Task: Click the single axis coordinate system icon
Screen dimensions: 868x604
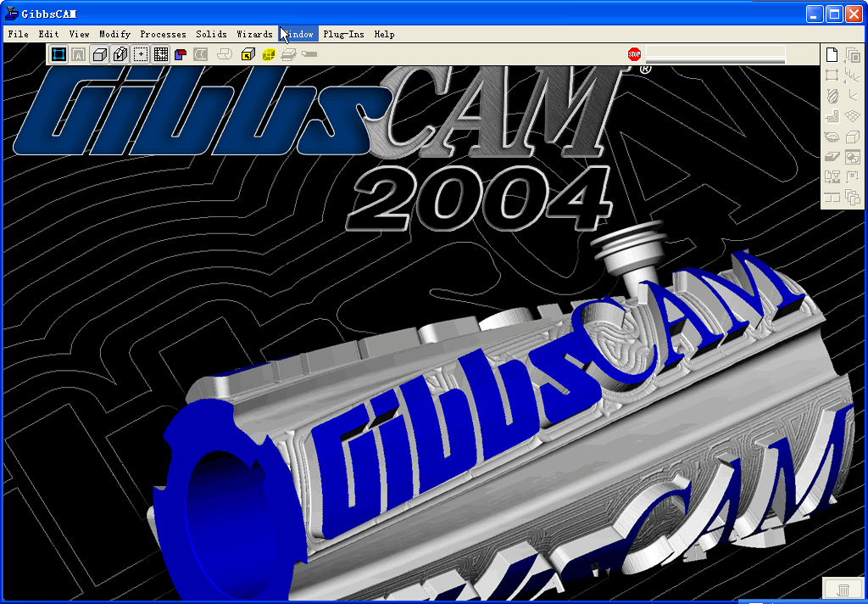Action: tap(853, 96)
